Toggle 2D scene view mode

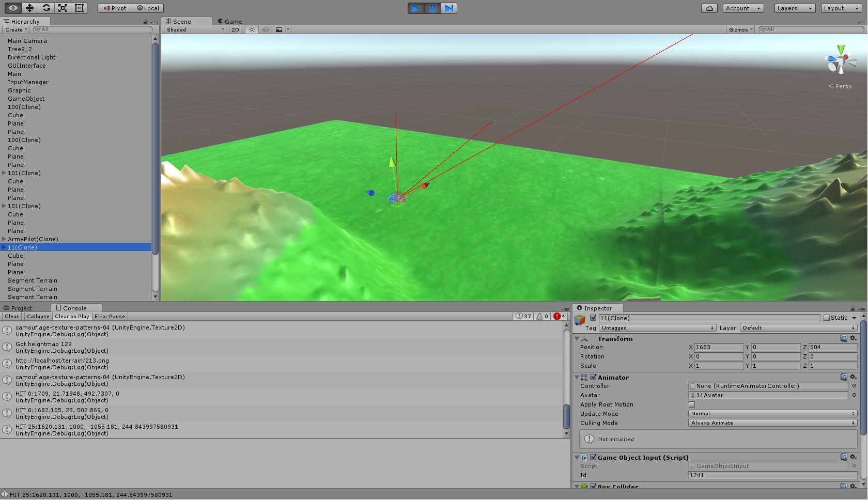[x=235, y=29]
